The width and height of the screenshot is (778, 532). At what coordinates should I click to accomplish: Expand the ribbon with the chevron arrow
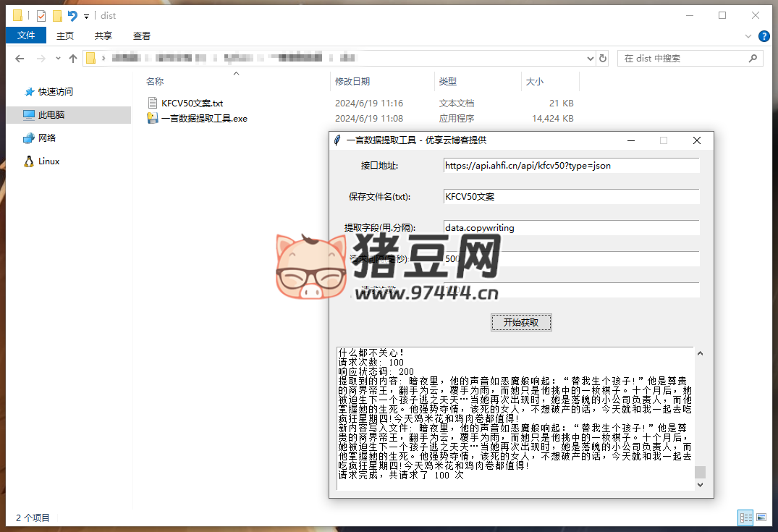[x=748, y=35]
